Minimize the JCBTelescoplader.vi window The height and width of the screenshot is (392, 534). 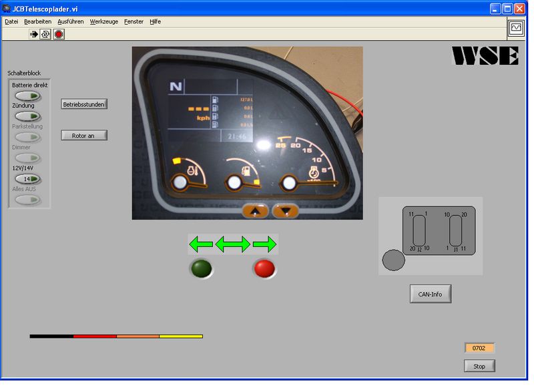tap(495, 9)
